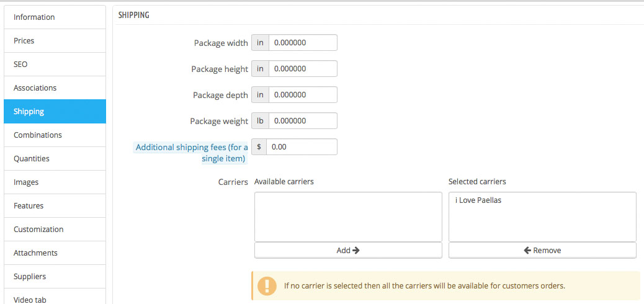
Task: Click the Remove carrier button
Action: 542,250
